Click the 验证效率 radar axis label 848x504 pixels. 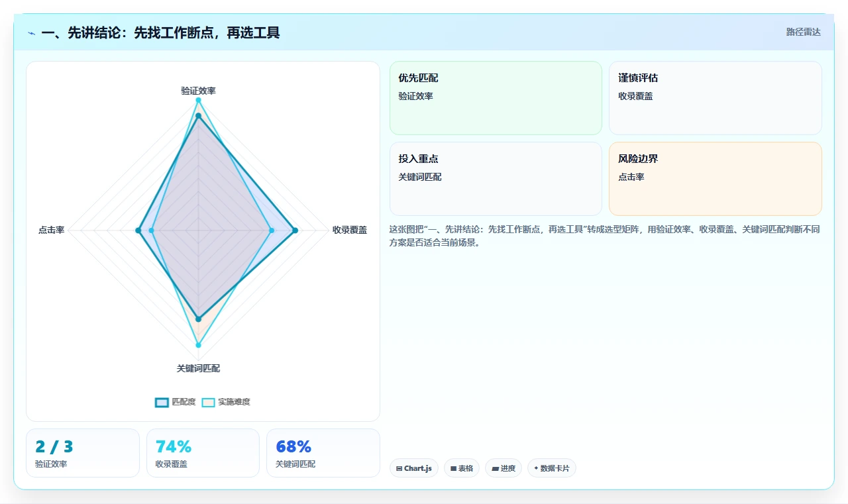[x=198, y=91]
